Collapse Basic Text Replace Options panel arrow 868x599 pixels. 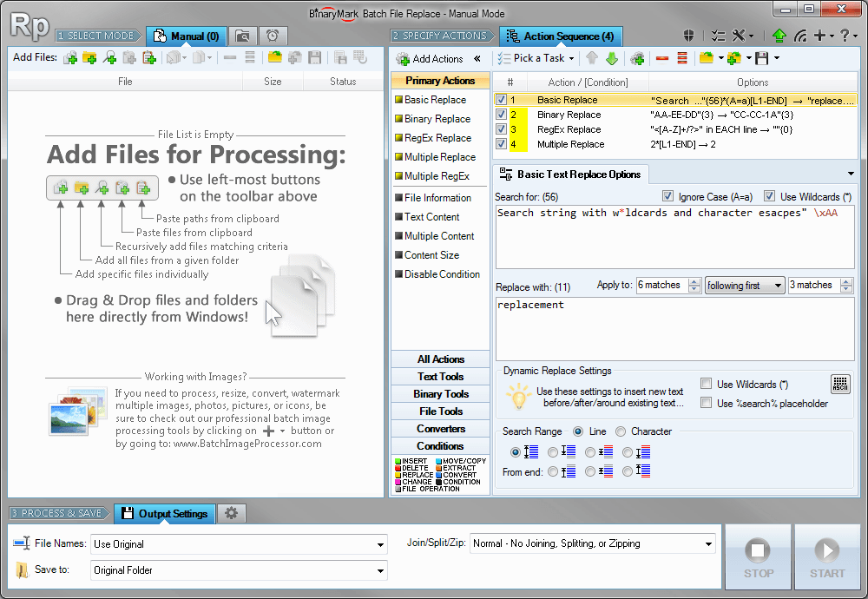[x=851, y=174]
